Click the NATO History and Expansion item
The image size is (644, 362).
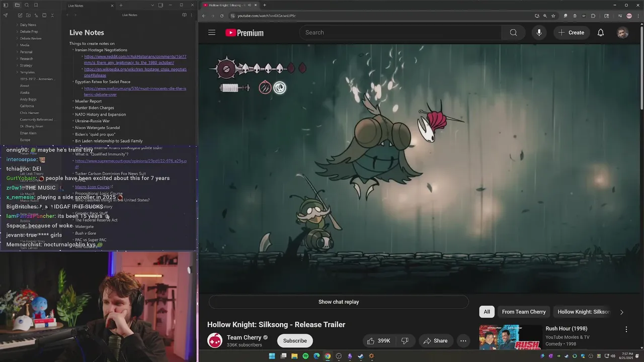(x=100, y=114)
